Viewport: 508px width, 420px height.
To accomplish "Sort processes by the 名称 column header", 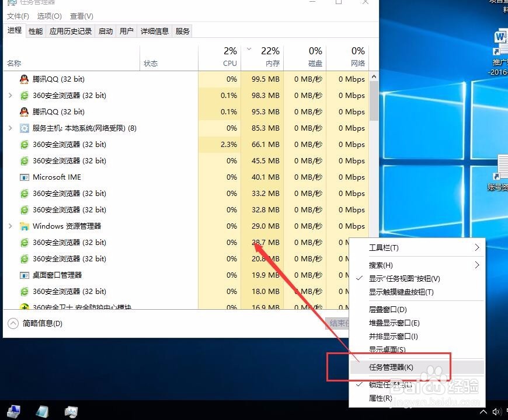I will coord(72,58).
